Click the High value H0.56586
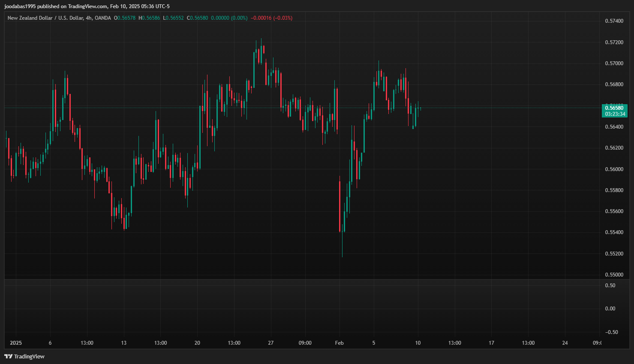The image size is (634, 364). tap(149, 18)
